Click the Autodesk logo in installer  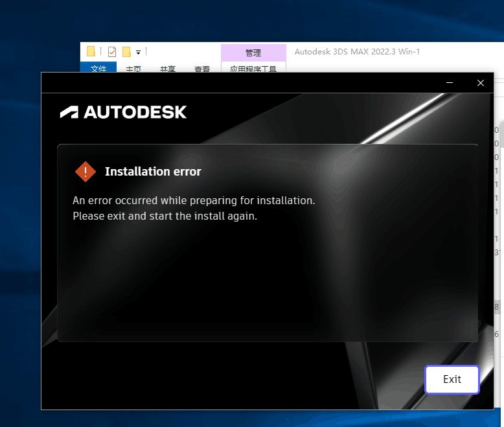click(123, 112)
